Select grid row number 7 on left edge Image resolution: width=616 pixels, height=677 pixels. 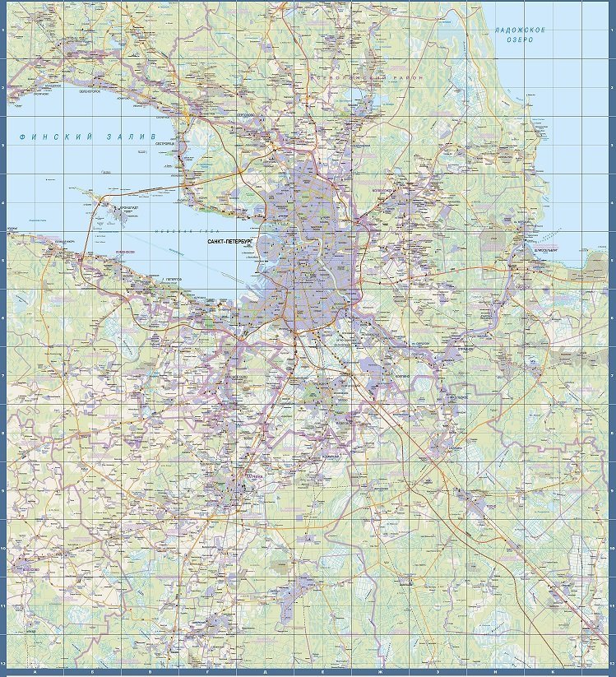point(4,375)
